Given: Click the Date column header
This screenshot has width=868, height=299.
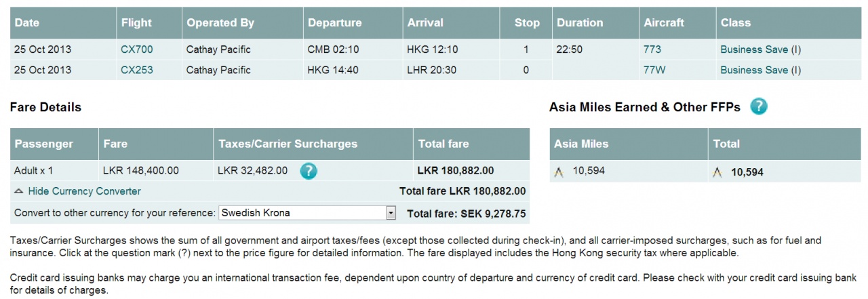Looking at the screenshot, I should [x=27, y=23].
